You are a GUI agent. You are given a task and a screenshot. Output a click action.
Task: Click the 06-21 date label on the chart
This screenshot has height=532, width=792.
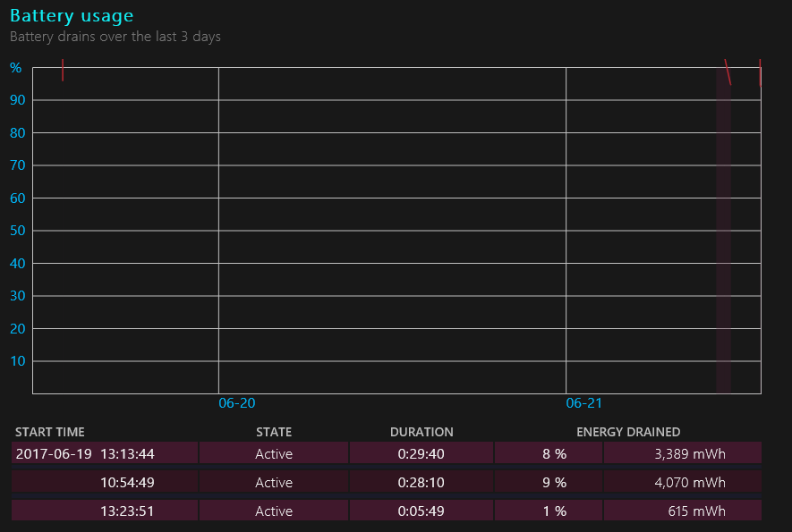[584, 403]
